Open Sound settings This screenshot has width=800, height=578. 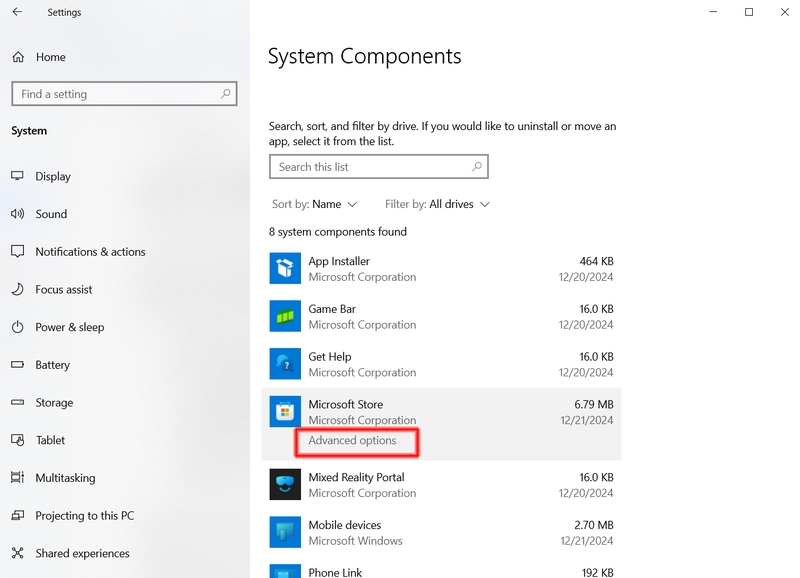click(51, 214)
